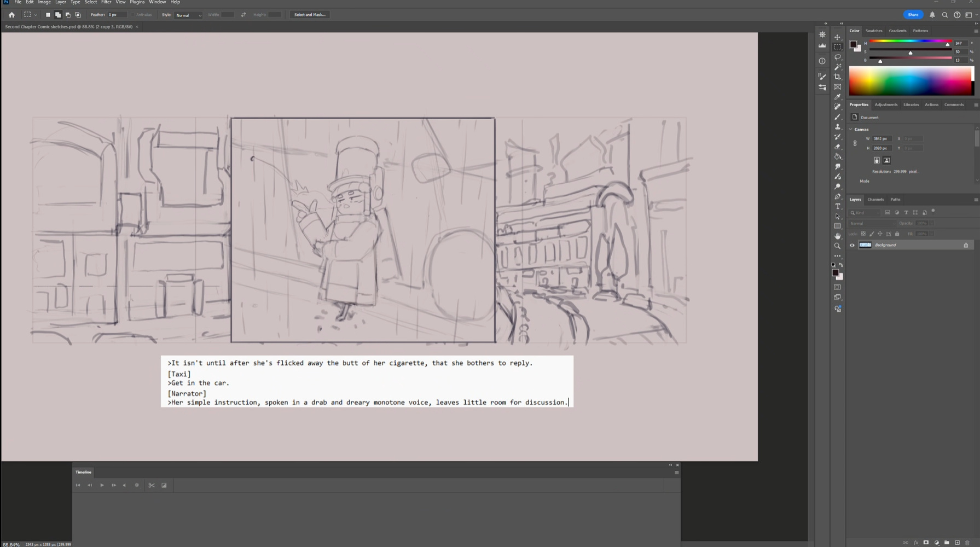Select the History Brush tool
Image resolution: width=980 pixels, height=547 pixels.
point(837,137)
